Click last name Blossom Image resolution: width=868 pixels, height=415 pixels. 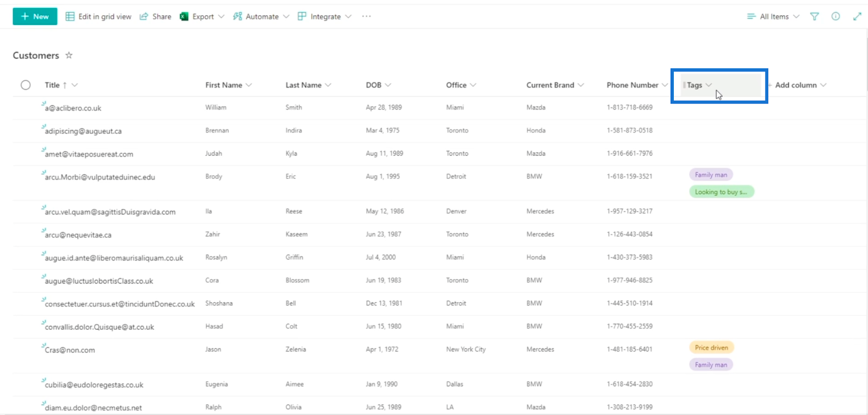pos(297,280)
